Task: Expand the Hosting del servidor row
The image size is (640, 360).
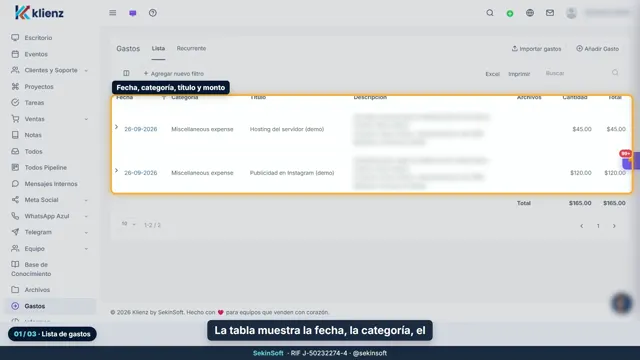Action: 116,127
